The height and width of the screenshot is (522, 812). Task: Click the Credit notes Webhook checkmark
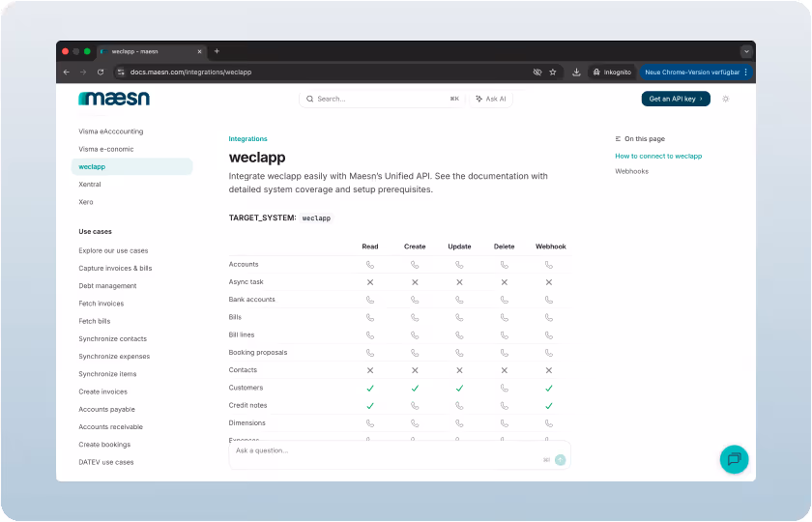tap(549, 405)
